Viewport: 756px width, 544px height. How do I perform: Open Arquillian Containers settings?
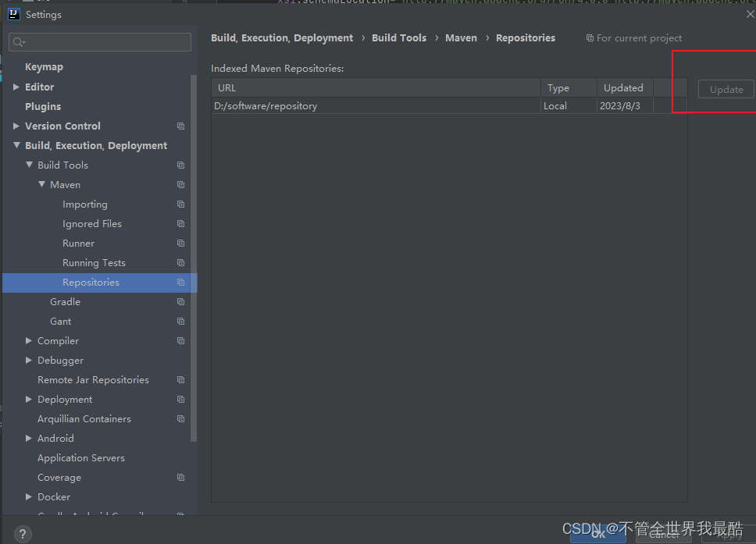pyautogui.click(x=84, y=418)
